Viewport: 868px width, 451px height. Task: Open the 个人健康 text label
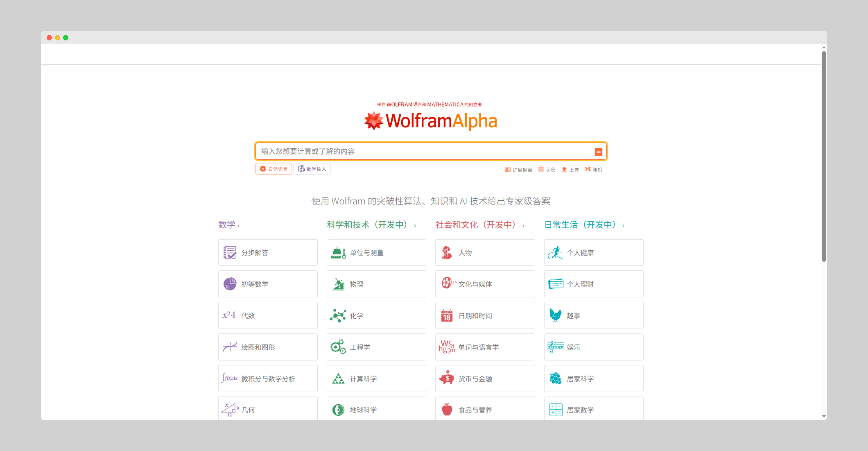pyautogui.click(x=580, y=253)
